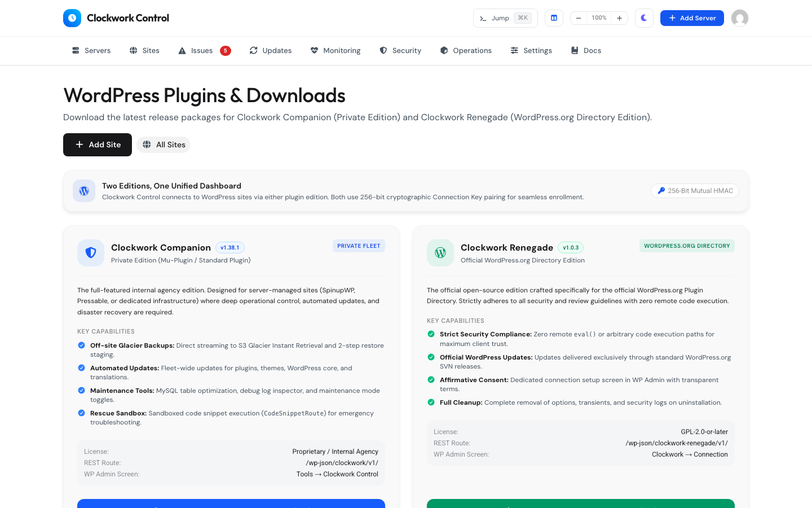Click the red Issues count badge

point(226,51)
